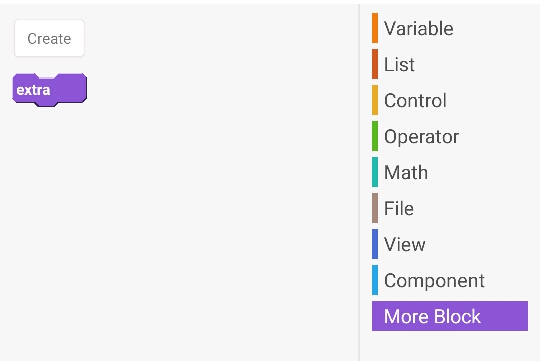The height and width of the screenshot is (361, 540).
Task: Click the brown color bar beside File
Action: (375, 208)
